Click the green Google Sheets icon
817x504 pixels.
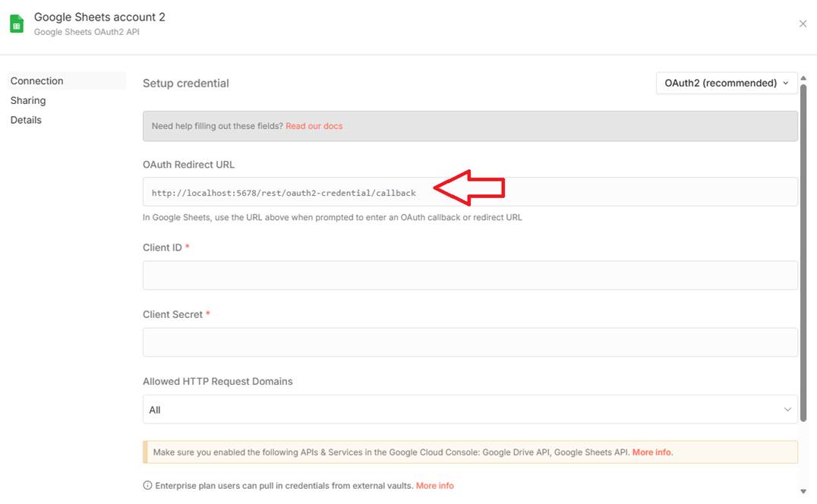click(17, 24)
